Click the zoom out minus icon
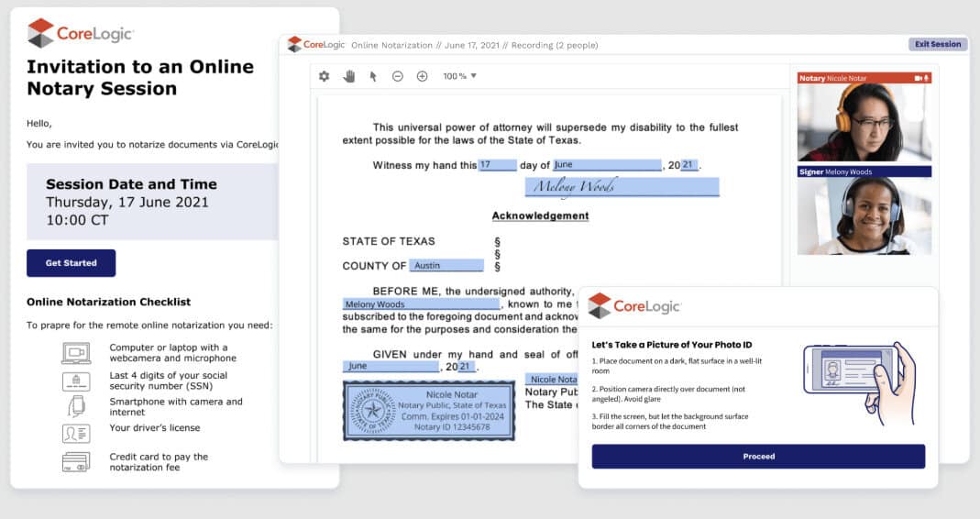This screenshot has height=519, width=980. pyautogui.click(x=398, y=76)
